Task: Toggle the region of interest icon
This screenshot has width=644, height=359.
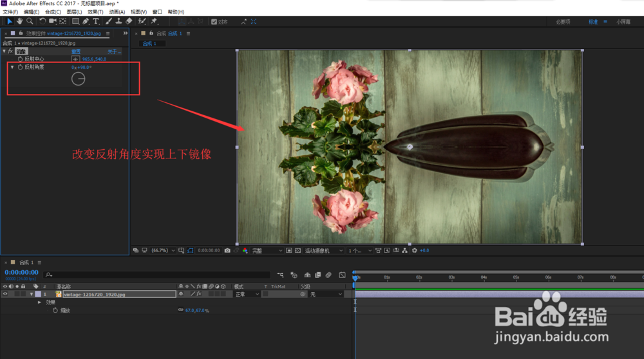Action: tap(289, 250)
